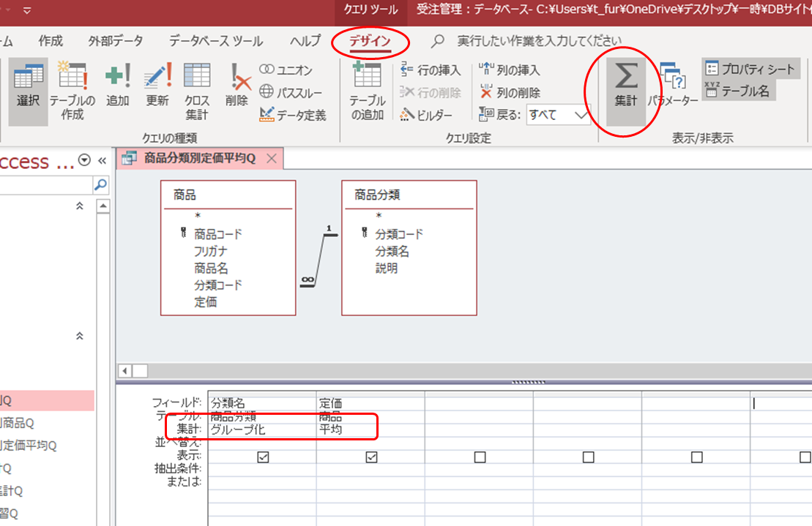Click the プロパティ シート button
812x526 pixels.
[750, 69]
